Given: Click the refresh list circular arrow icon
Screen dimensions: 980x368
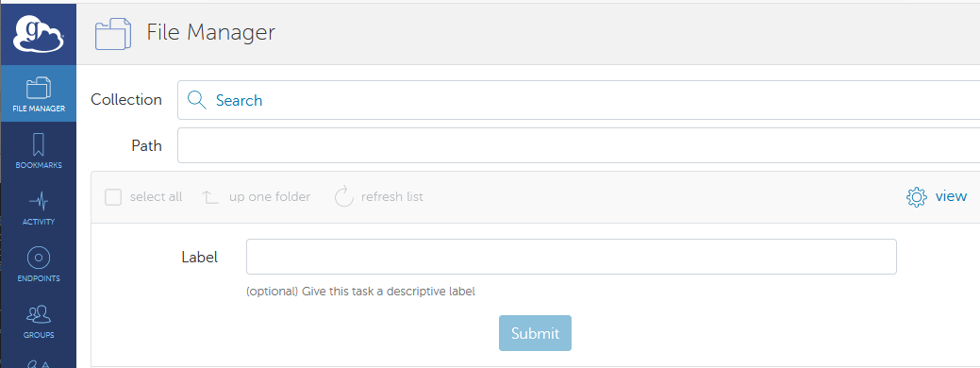Looking at the screenshot, I should (343, 197).
